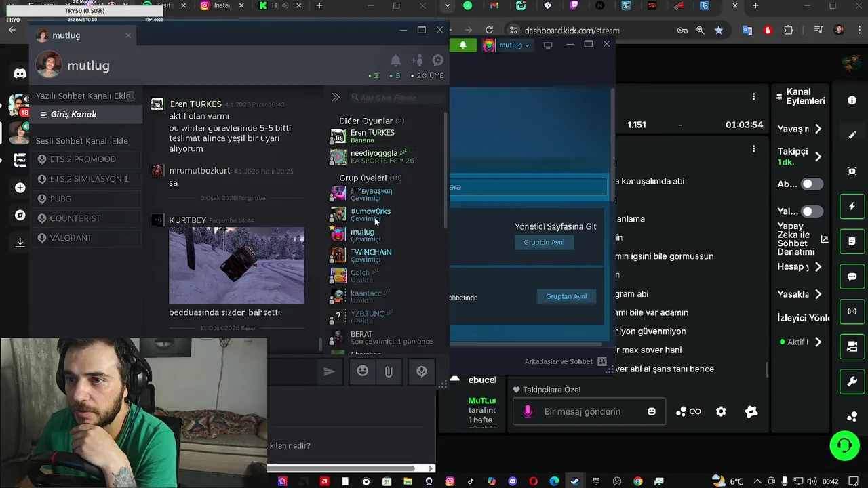The image size is (868, 488).
Task: Click the wrench tools icon in Kick sidebar
Action: [x=852, y=382]
